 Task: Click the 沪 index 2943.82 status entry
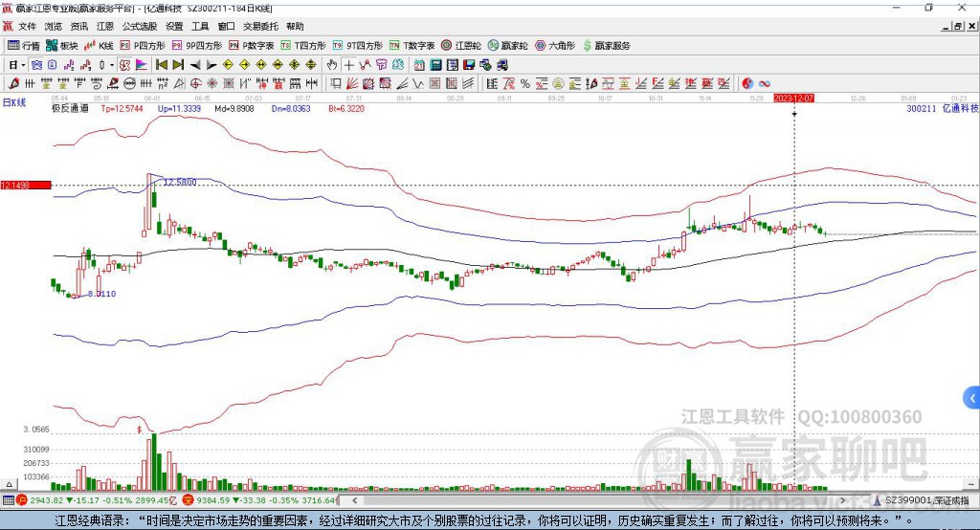click(x=97, y=500)
